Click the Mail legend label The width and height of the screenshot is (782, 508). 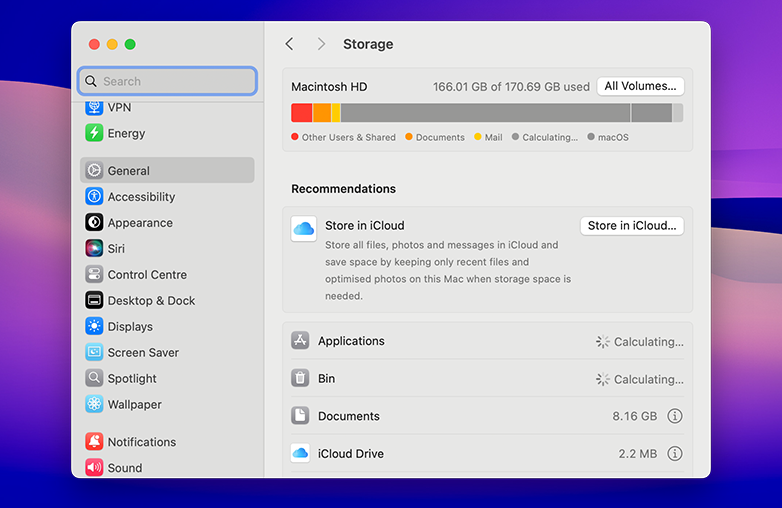click(493, 137)
